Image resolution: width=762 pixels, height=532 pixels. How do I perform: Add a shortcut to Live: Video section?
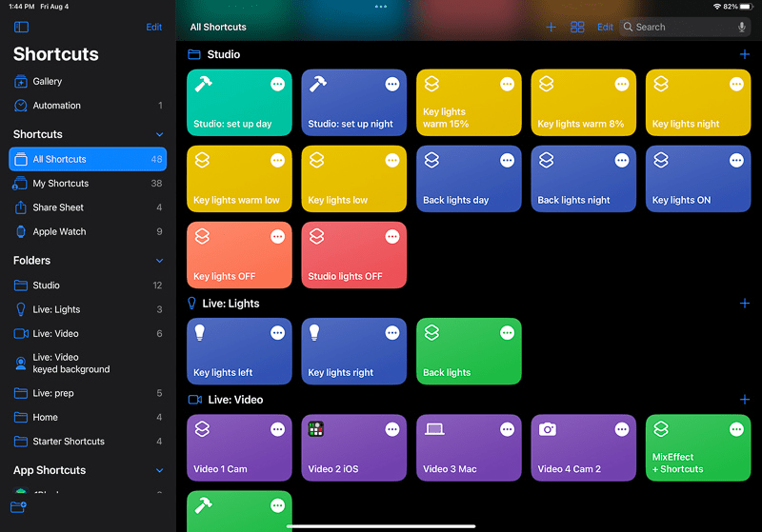click(x=745, y=400)
